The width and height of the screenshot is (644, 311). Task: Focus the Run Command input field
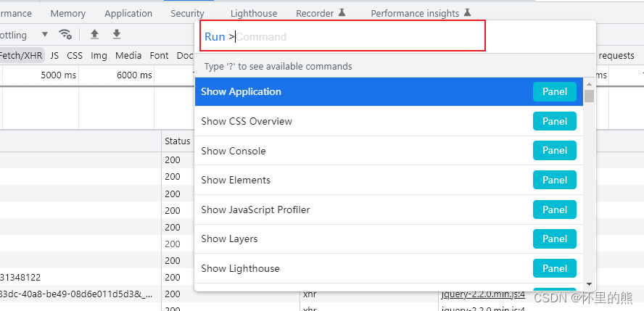point(342,36)
